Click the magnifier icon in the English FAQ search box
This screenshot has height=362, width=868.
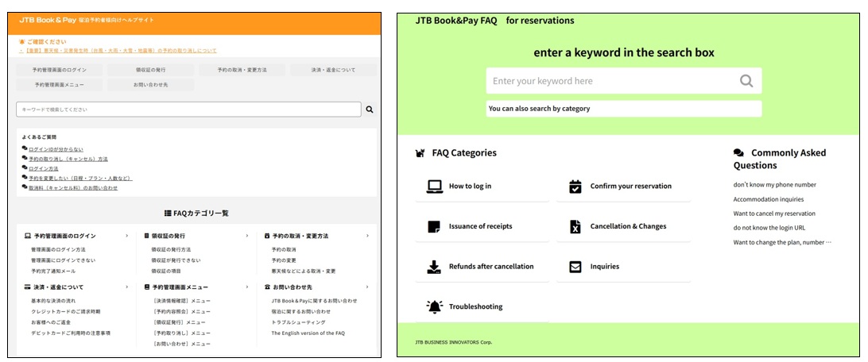[x=746, y=81]
